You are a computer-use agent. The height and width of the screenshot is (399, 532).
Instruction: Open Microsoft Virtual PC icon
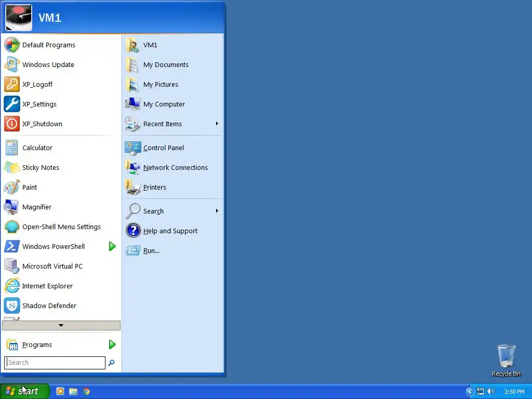pyautogui.click(x=12, y=266)
